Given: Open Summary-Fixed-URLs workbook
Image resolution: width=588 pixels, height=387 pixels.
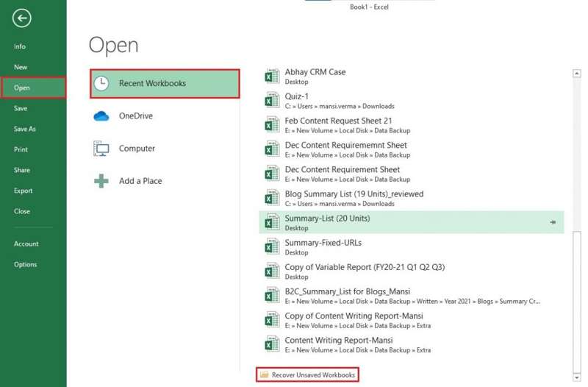Looking at the screenshot, I should tap(412, 247).
